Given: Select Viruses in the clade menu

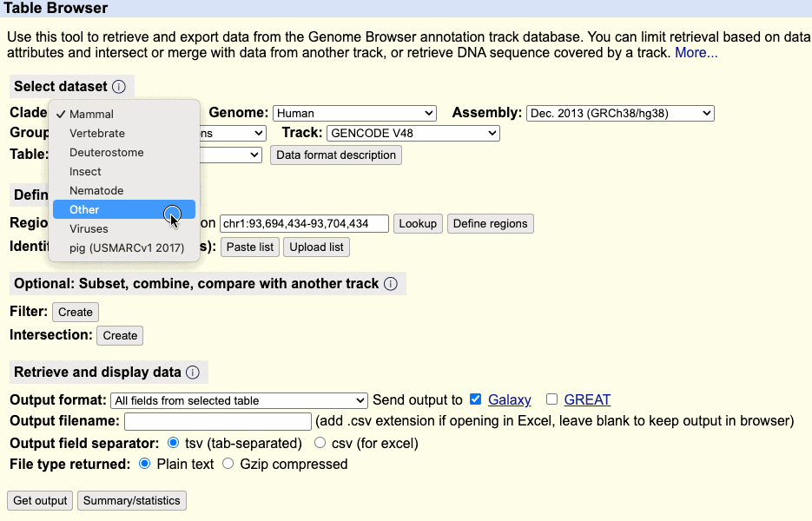Looking at the screenshot, I should [x=89, y=228].
